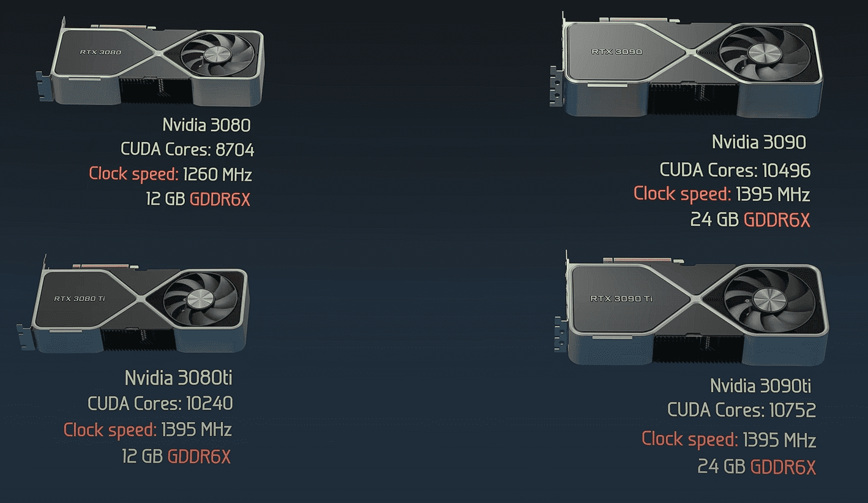The image size is (868, 503).
Task: Click the fan on the RTX 3080 card
Action: (219, 55)
